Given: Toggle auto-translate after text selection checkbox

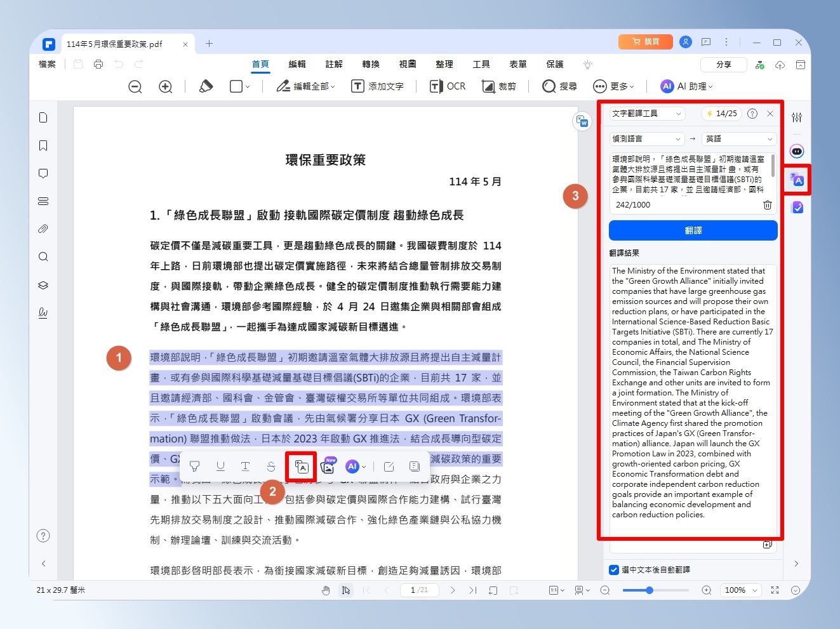Looking at the screenshot, I should pos(614,570).
